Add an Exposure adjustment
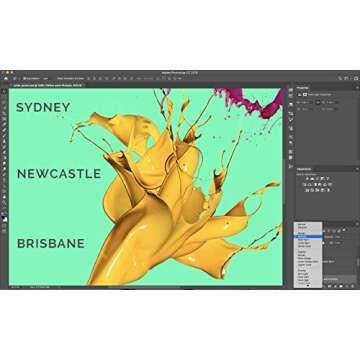The width and height of the screenshot is (360, 360). pyautogui.click(x=323, y=178)
